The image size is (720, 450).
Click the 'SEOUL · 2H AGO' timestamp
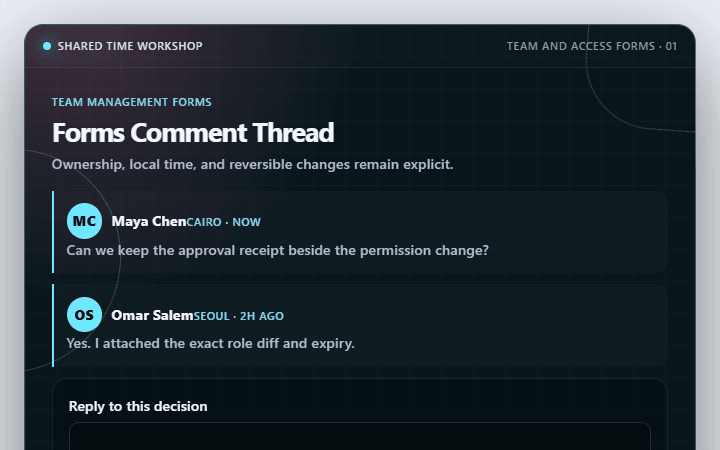click(238, 316)
